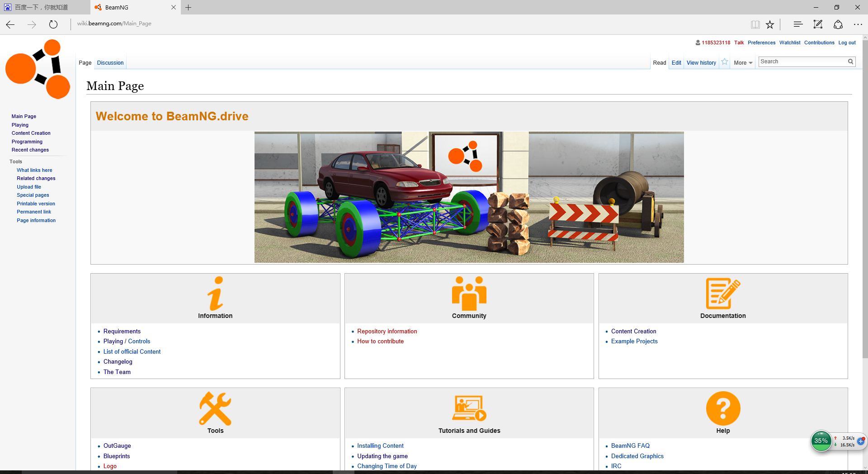Click the address bar URL
868x474 pixels.
pos(114,24)
